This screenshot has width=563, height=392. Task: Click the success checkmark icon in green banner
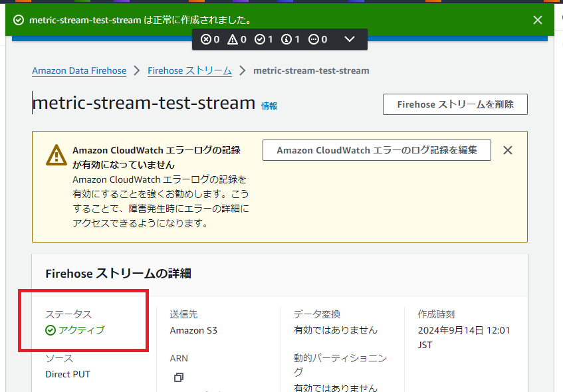point(19,20)
